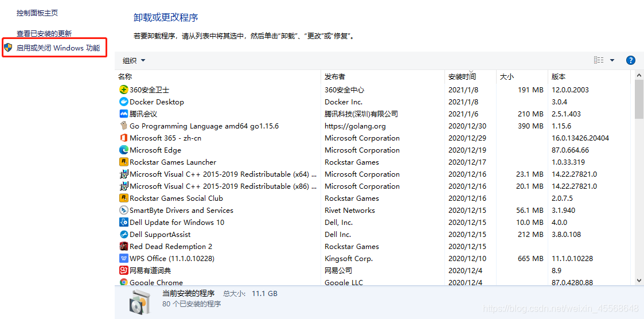
Task: Open 启用或关闭 Windows 功能 link
Action: coord(58,48)
